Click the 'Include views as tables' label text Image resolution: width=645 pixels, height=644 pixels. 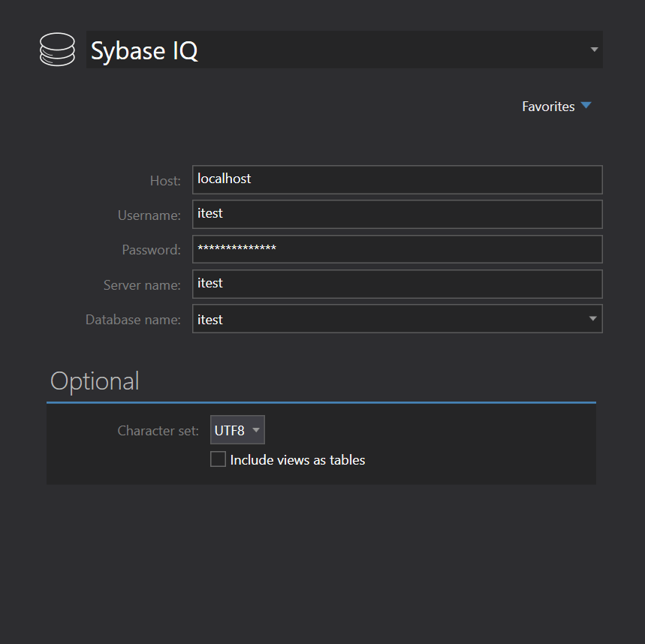click(x=297, y=460)
